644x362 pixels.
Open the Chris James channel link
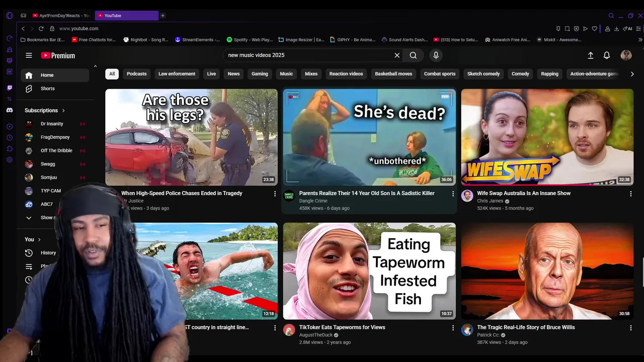490,201
